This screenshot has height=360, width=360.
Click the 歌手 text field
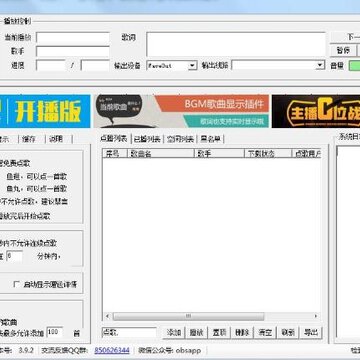(73, 52)
